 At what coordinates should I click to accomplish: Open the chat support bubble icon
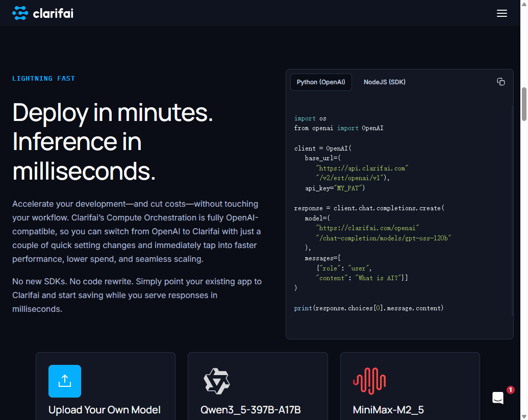click(497, 398)
